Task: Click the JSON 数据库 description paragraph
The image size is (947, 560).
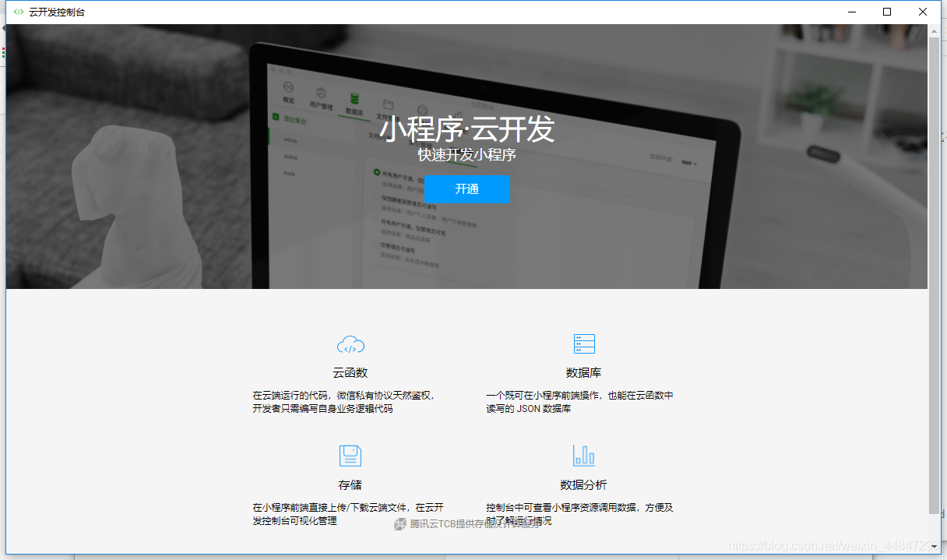Action: click(x=580, y=402)
